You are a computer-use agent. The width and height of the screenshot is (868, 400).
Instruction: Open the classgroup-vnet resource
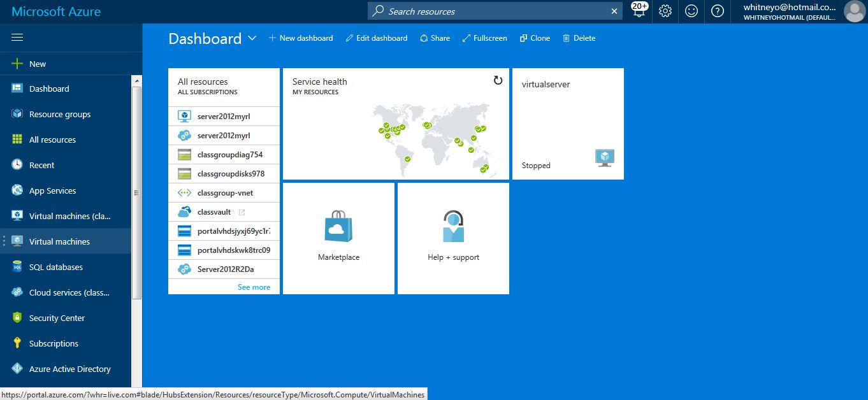tap(224, 193)
